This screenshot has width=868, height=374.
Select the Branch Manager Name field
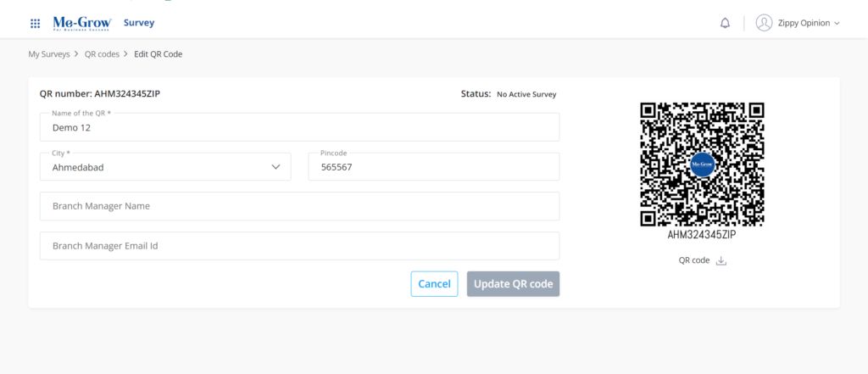pyautogui.click(x=299, y=206)
